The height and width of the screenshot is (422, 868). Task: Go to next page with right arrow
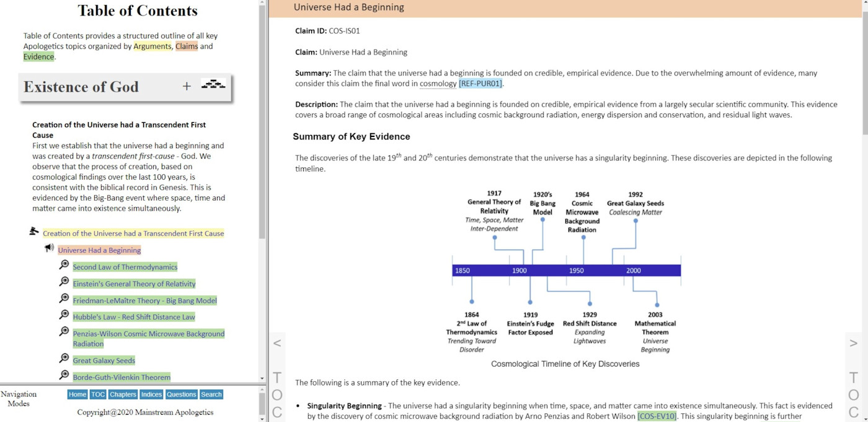click(x=853, y=343)
